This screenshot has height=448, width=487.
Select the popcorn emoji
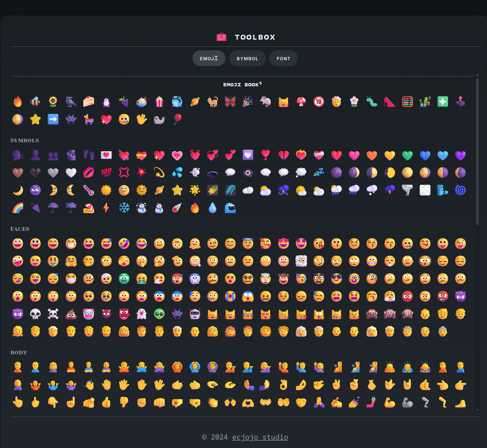point(159,102)
